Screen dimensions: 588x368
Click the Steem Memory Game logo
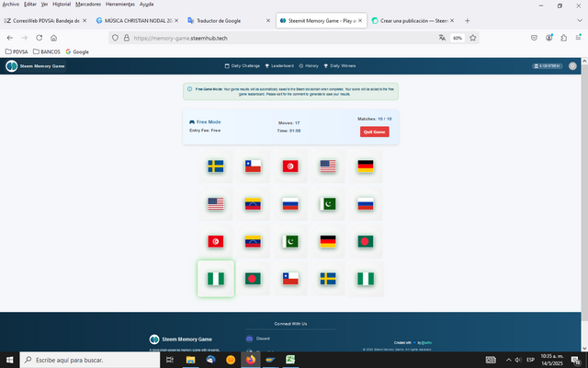36,66
